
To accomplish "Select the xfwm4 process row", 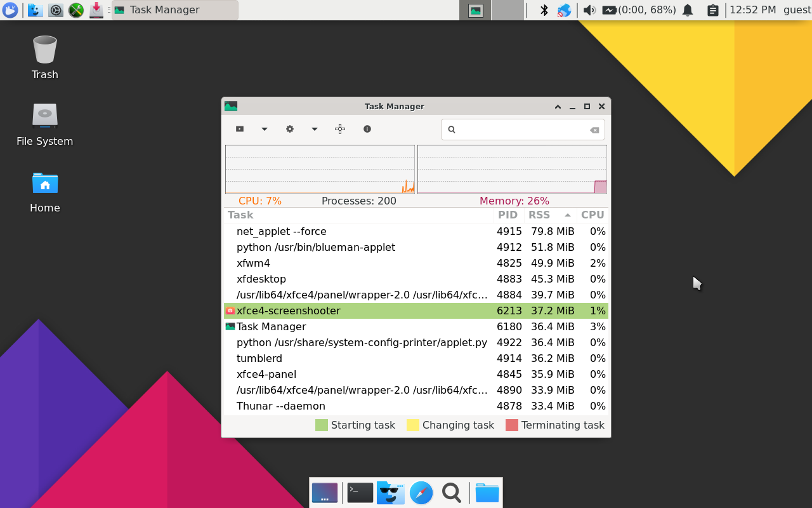I will (416, 263).
